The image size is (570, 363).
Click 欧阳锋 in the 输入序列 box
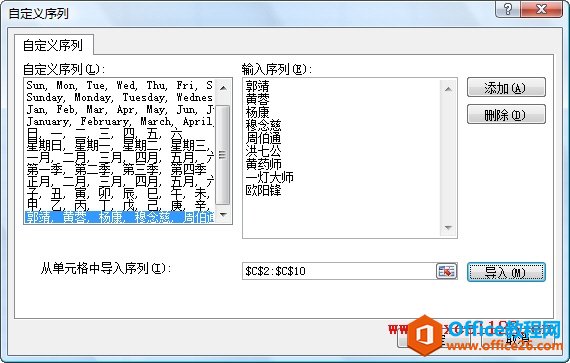pyautogui.click(x=263, y=190)
